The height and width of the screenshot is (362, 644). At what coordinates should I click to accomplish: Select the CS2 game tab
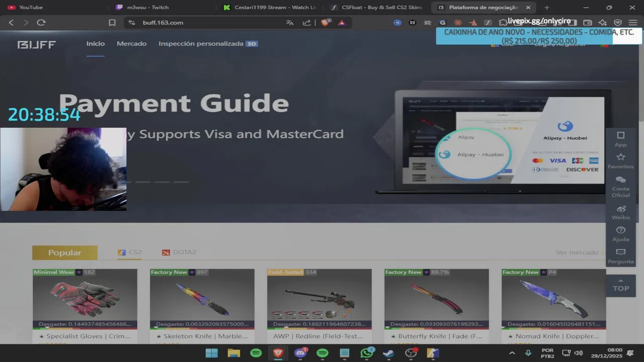[130, 252]
